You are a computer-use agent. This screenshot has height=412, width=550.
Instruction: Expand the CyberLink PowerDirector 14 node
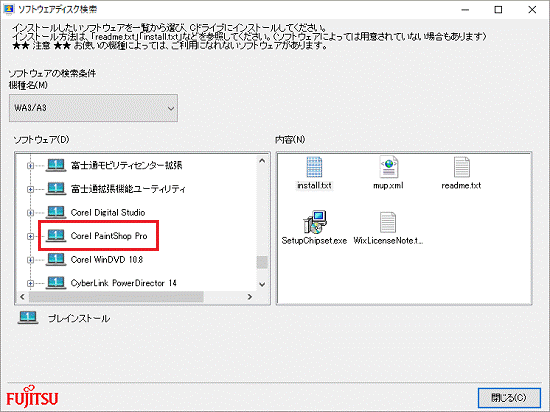pos(31,283)
